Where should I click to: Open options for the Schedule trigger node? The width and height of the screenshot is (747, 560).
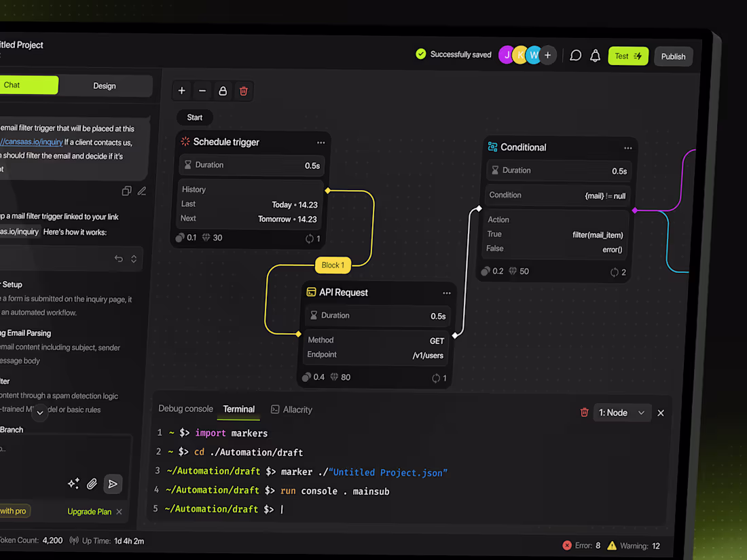[x=321, y=142]
